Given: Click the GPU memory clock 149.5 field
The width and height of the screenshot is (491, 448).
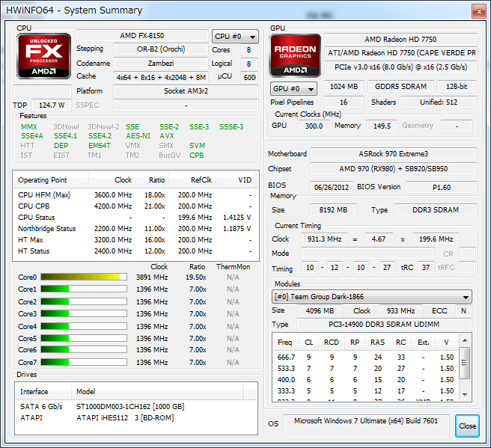Looking at the screenshot, I should click(382, 126).
